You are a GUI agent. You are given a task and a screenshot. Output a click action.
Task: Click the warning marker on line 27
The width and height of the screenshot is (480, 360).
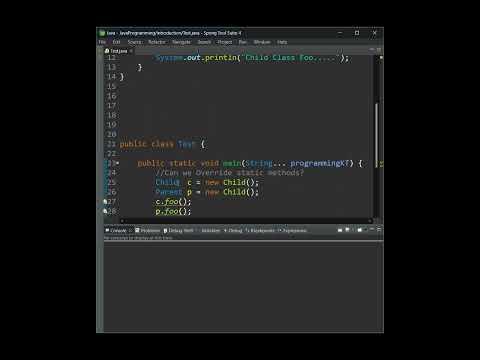[105, 201]
